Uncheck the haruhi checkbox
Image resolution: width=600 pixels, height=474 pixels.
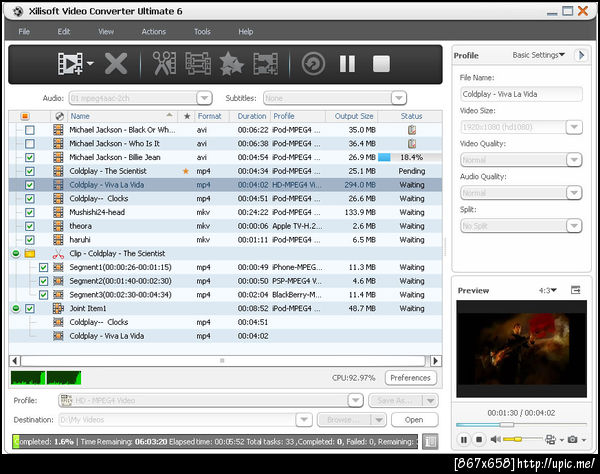click(29, 240)
